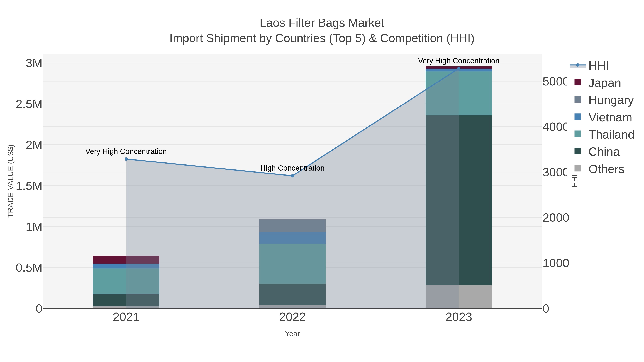Click the Others gray legend swatch
Viewport: 644px width, 362px height.
pyautogui.click(x=578, y=168)
